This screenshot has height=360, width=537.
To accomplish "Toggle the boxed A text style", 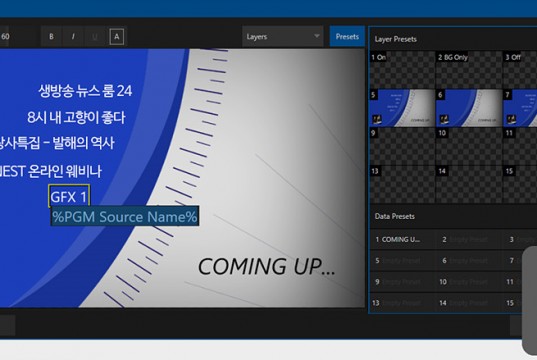I will coord(116,36).
